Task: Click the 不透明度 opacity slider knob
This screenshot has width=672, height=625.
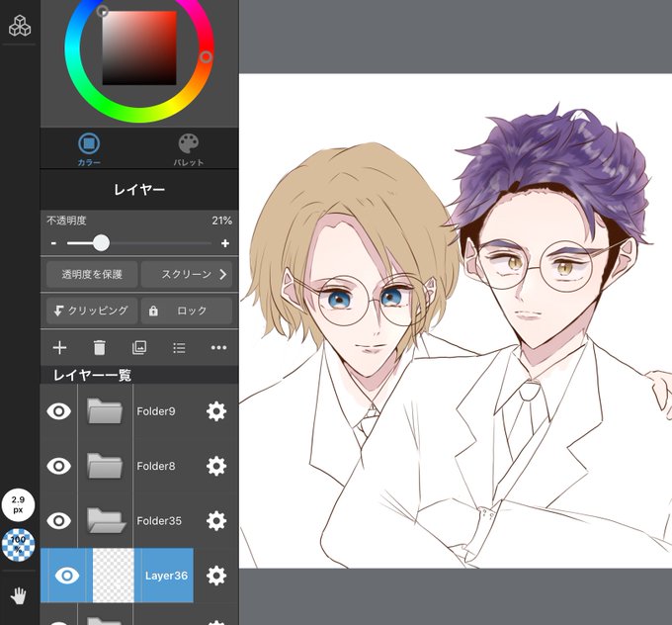Action: (x=101, y=243)
